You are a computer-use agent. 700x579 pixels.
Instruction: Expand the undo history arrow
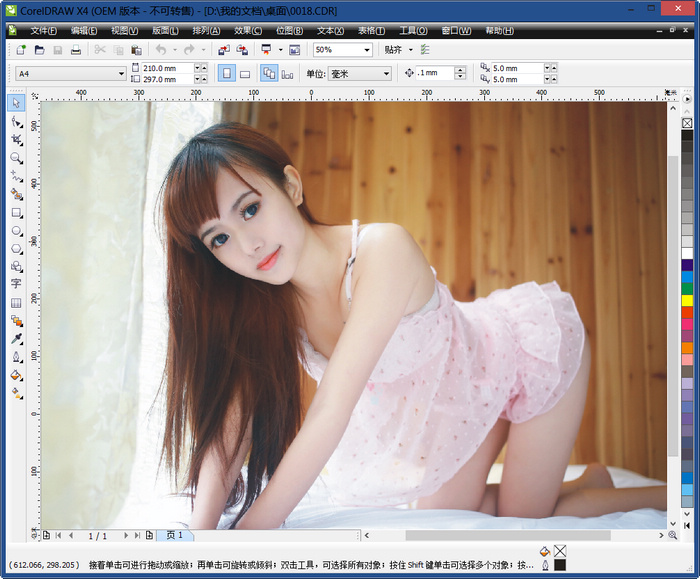pos(175,50)
